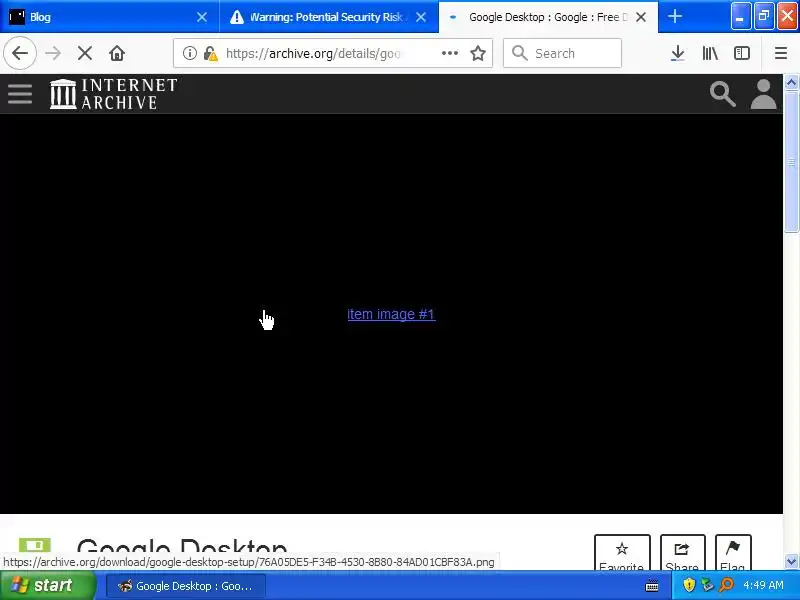The width and height of the screenshot is (800, 600).
Task: Click the forward navigation arrow
Action: [53, 53]
